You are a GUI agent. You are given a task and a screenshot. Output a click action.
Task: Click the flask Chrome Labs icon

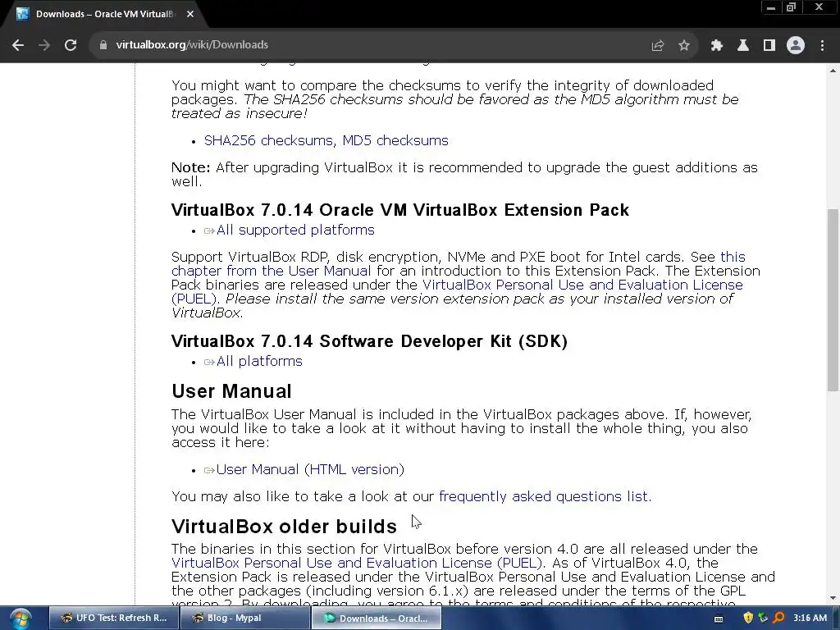click(743, 45)
